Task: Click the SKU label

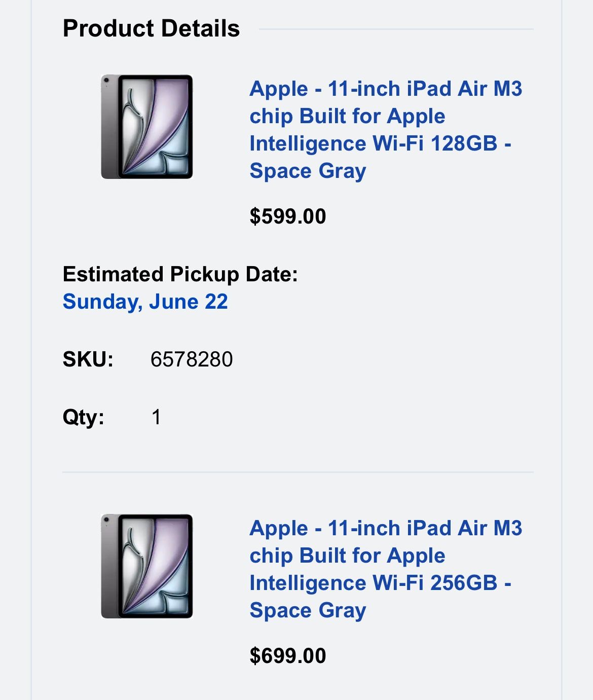Action: [x=88, y=359]
